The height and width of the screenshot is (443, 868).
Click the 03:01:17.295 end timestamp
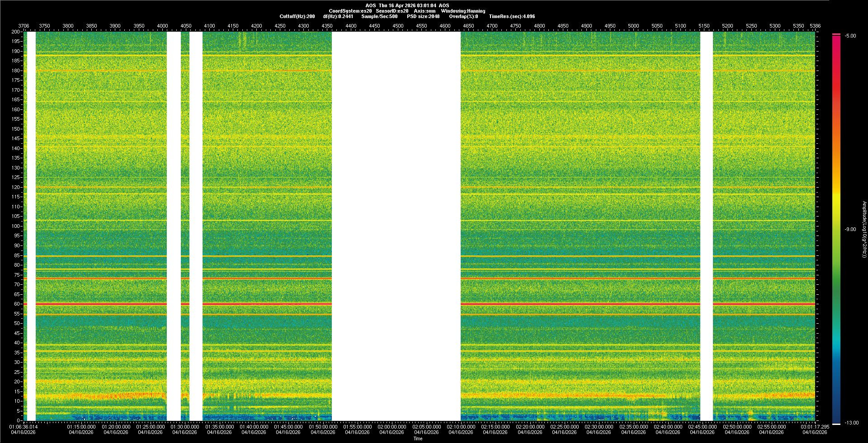[815, 427]
